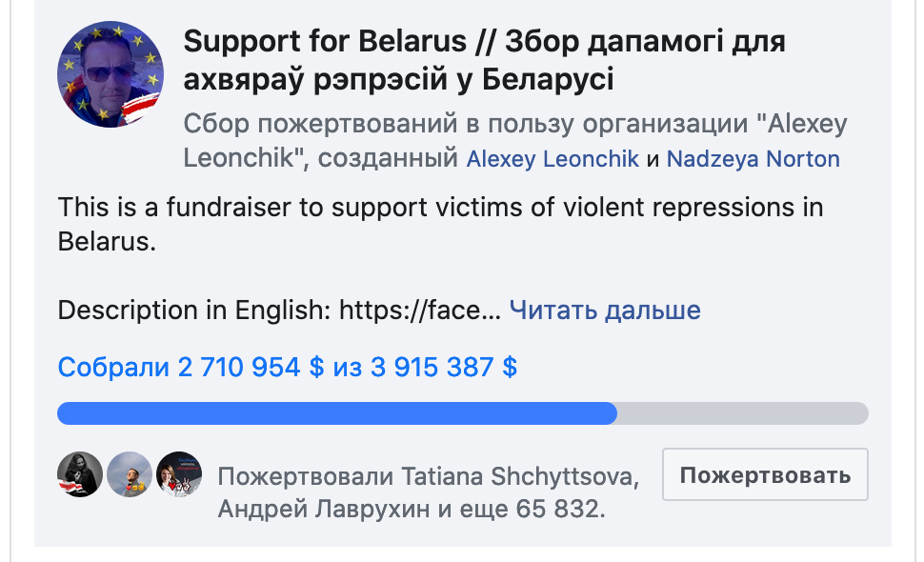Open Nadzeya Norton's profile link
Image resolution: width=924 pixels, height=562 pixels.
click(x=753, y=159)
